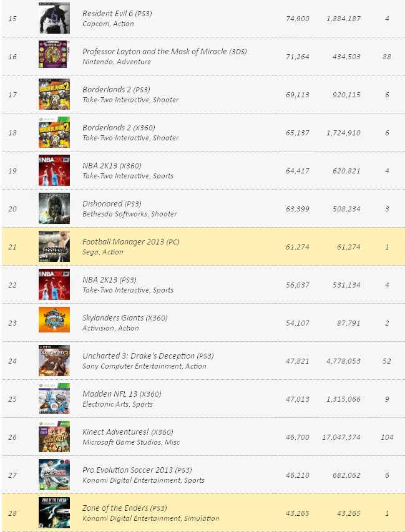Click Professor Layton and the Mask of Miracle title

[165, 51]
